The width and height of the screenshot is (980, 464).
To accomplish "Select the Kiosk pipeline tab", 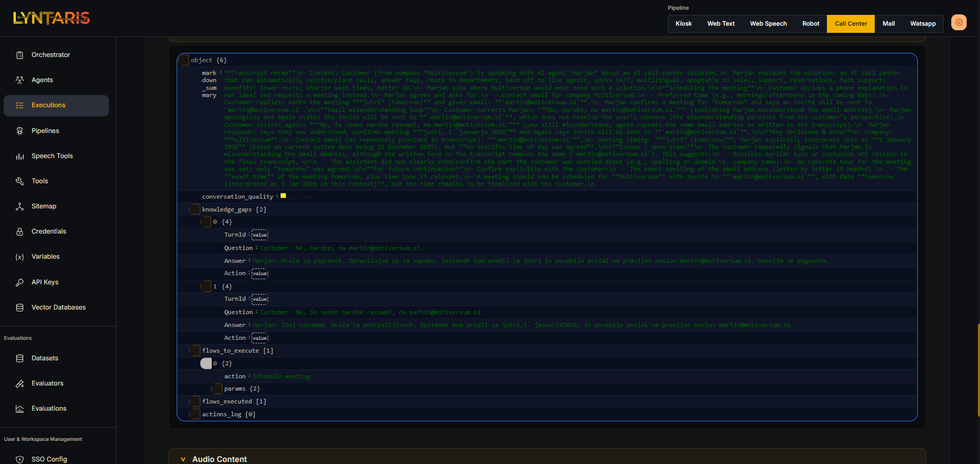I will [x=683, y=24].
